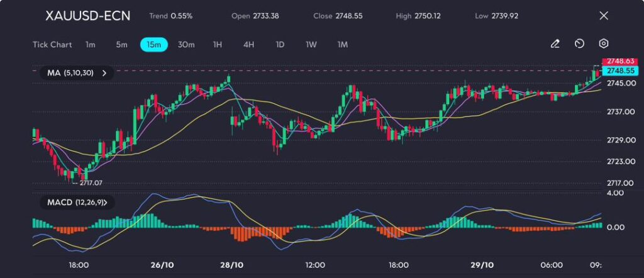This screenshot has width=644, height=278.
Task: Choose the 4H timeframe
Action: 248,45
